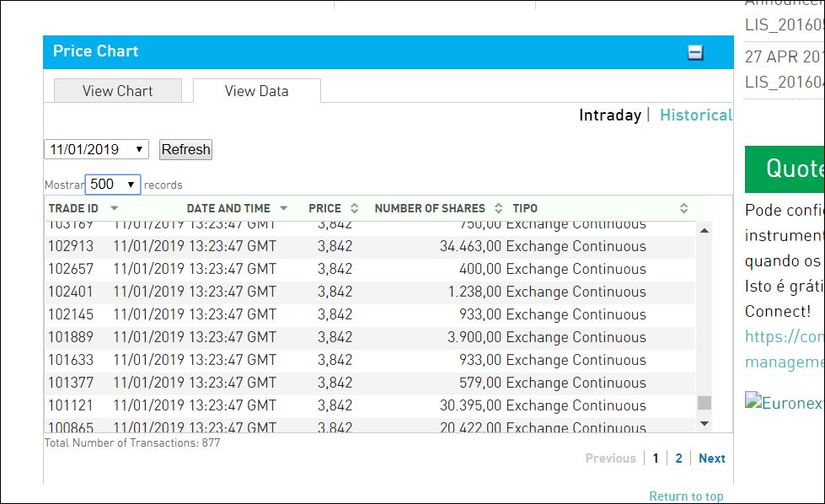Click Next page link
The image size is (825, 504).
click(711, 458)
